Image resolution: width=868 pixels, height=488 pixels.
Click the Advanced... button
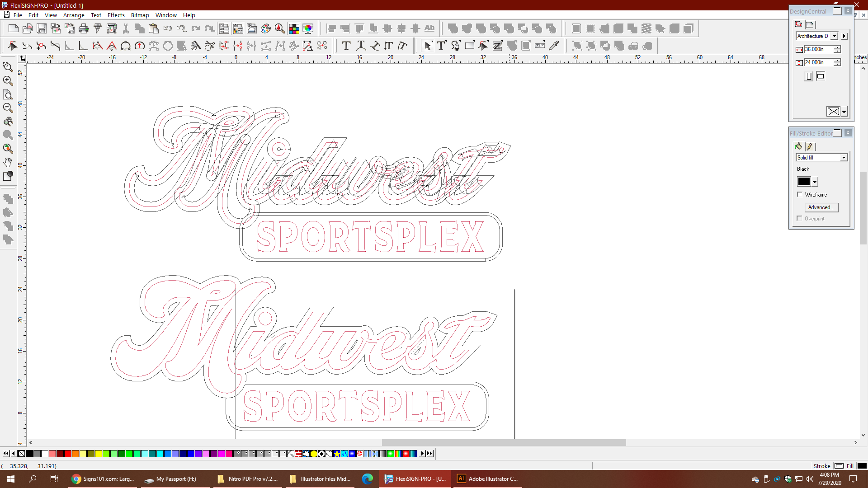point(821,207)
